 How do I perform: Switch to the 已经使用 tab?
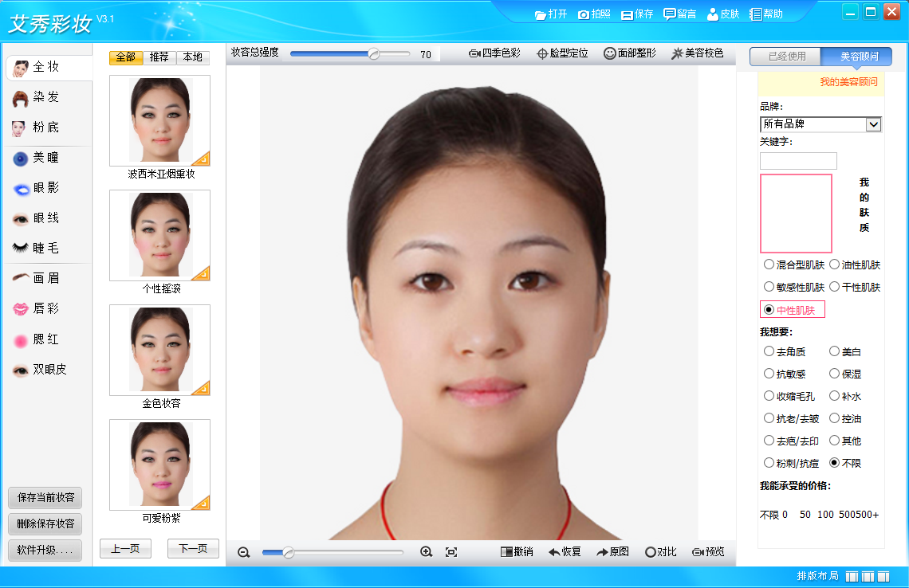786,57
